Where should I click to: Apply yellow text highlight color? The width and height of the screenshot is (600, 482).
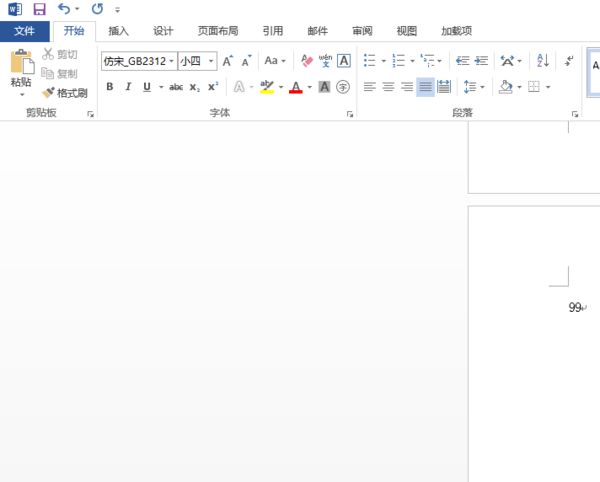[267, 87]
